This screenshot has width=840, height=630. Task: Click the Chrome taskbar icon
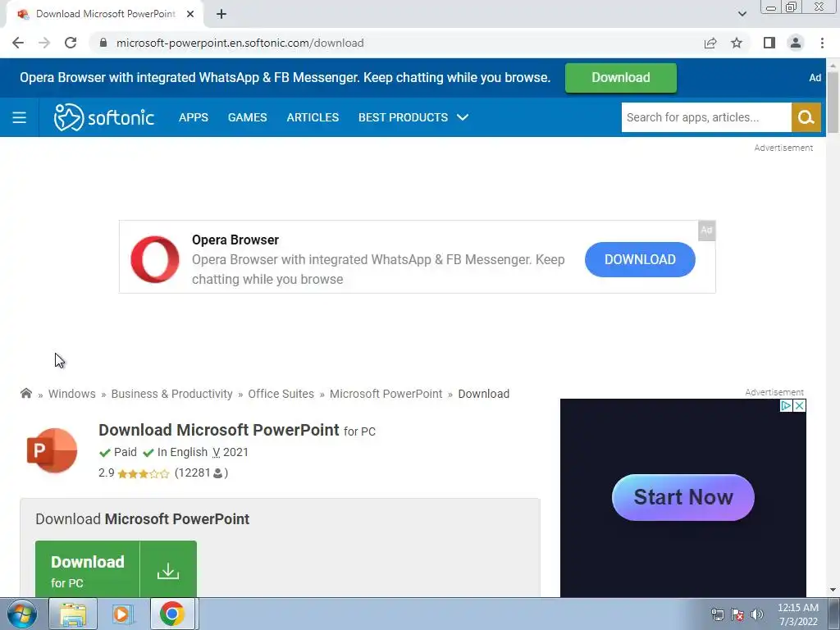click(172, 614)
